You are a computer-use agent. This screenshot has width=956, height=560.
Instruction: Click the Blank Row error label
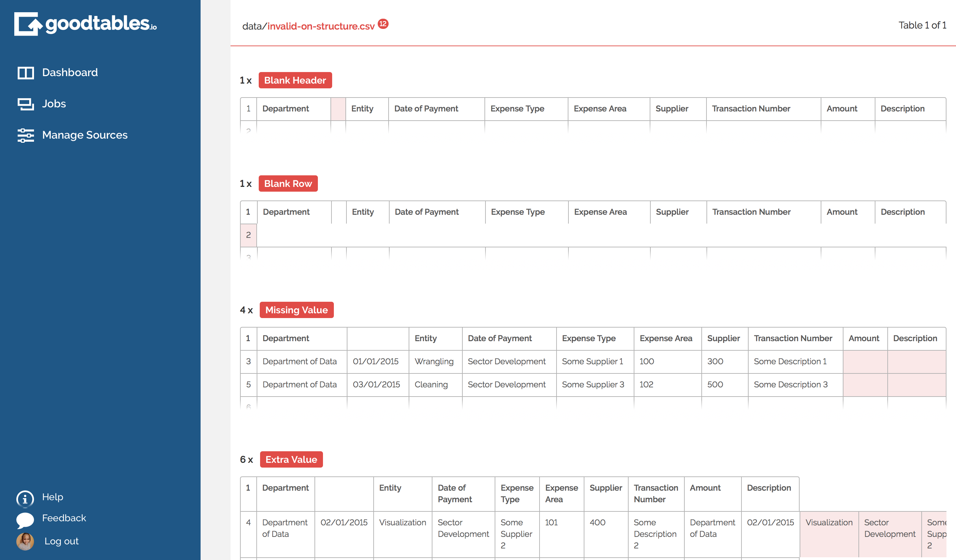coord(288,183)
